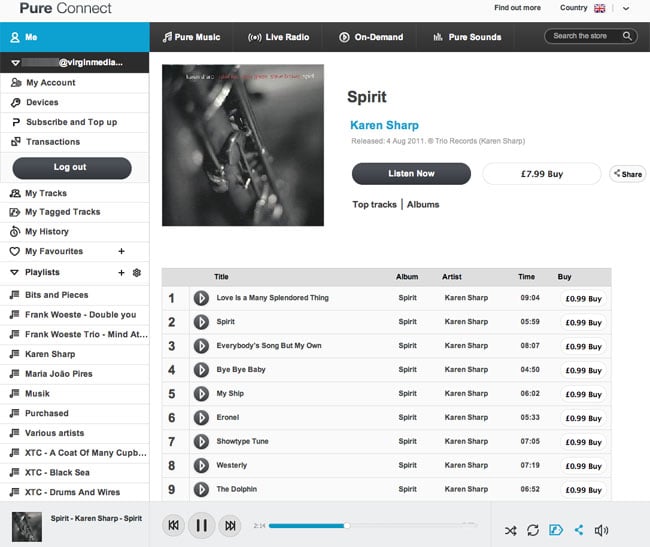Open XTC - Black Sea playlist
This screenshot has width=650, height=547.
75,472
